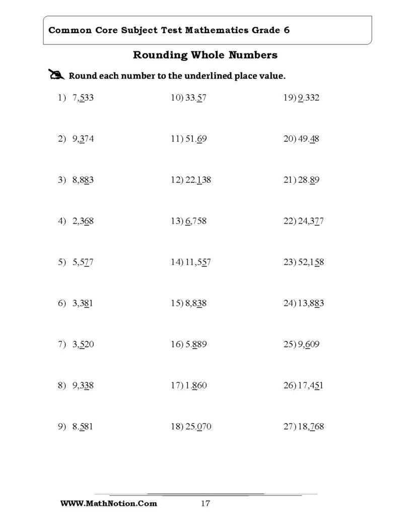Viewport: 411px width, 532px height.
Task: Select problem 21 value 28.89
Action: pyautogui.click(x=309, y=180)
